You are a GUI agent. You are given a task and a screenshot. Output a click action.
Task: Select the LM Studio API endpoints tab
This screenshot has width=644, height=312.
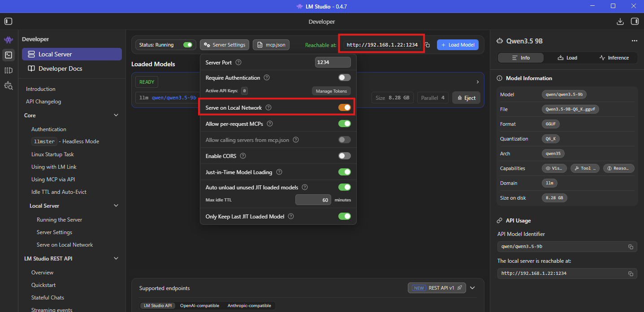157,306
